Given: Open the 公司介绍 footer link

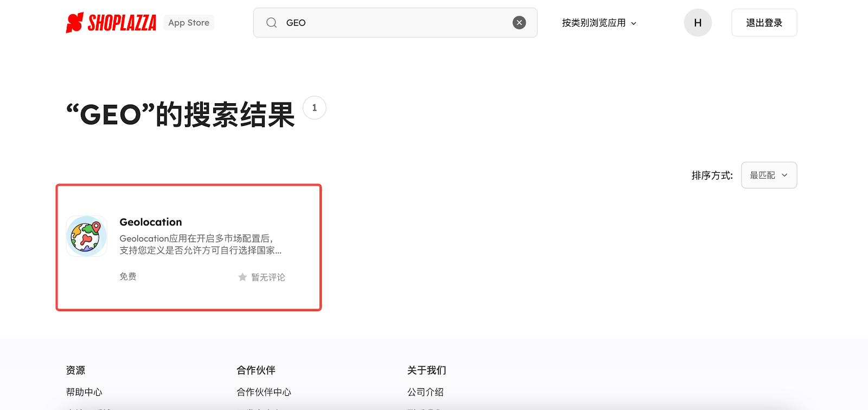Looking at the screenshot, I should pyautogui.click(x=425, y=392).
